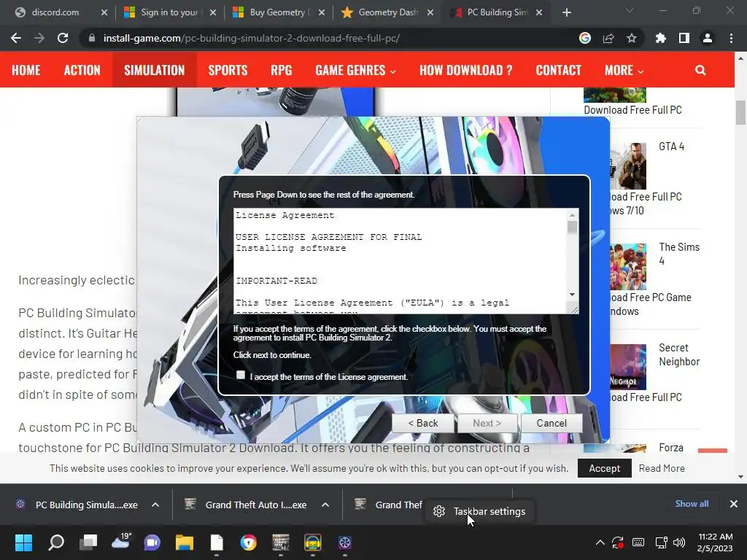Expand the GAME GENRES dropdown
This screenshot has height=560, width=747.
(355, 70)
